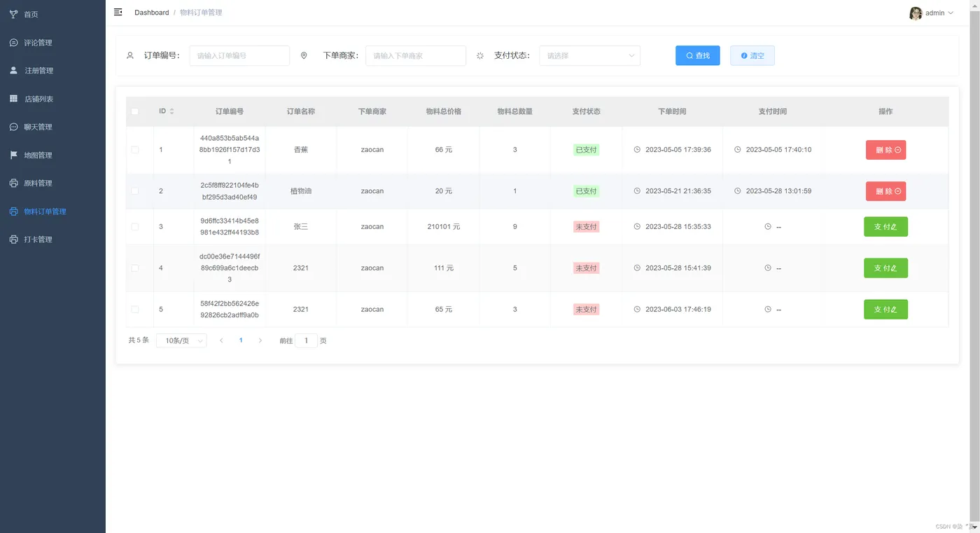This screenshot has height=533, width=980.
Task: Delete the 植物油 order
Action: pyautogui.click(x=885, y=191)
